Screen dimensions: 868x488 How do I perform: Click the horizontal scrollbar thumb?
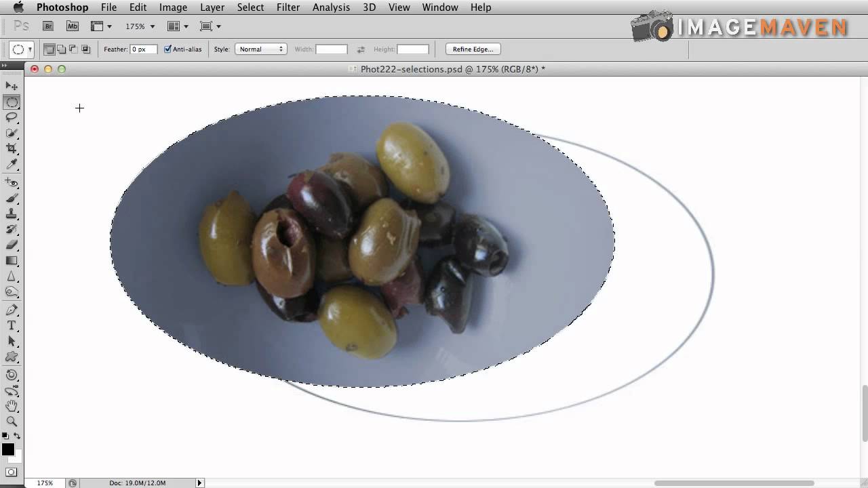[734, 483]
